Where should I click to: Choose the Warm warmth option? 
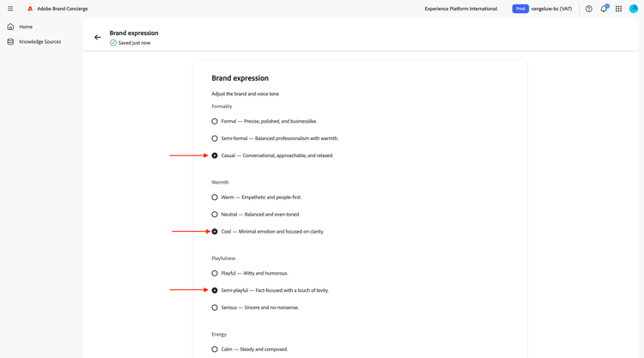coord(215,197)
